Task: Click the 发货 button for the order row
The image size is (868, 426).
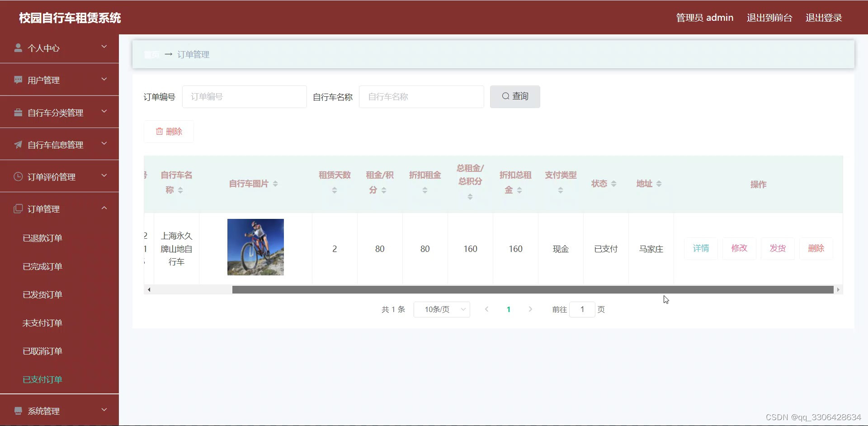Action: [777, 248]
